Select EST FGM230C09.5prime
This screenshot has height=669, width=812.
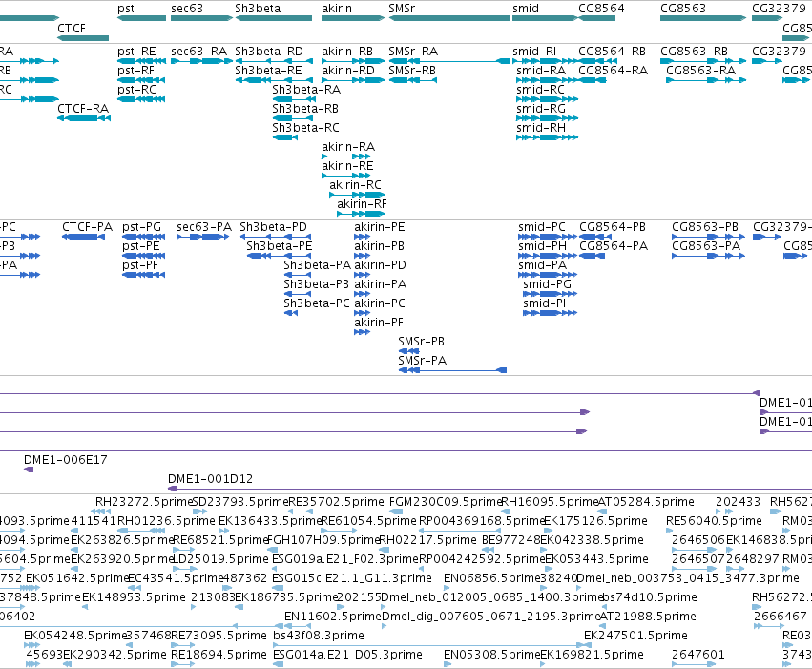pos(446,502)
